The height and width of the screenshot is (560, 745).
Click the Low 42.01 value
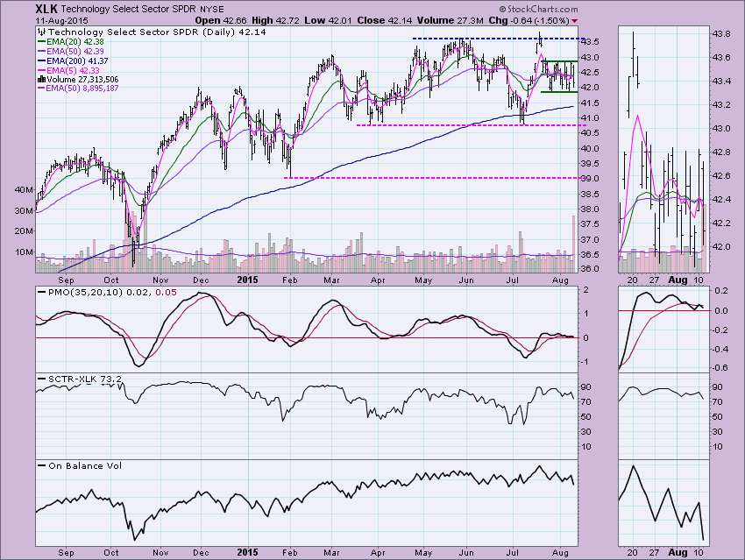coord(328,20)
